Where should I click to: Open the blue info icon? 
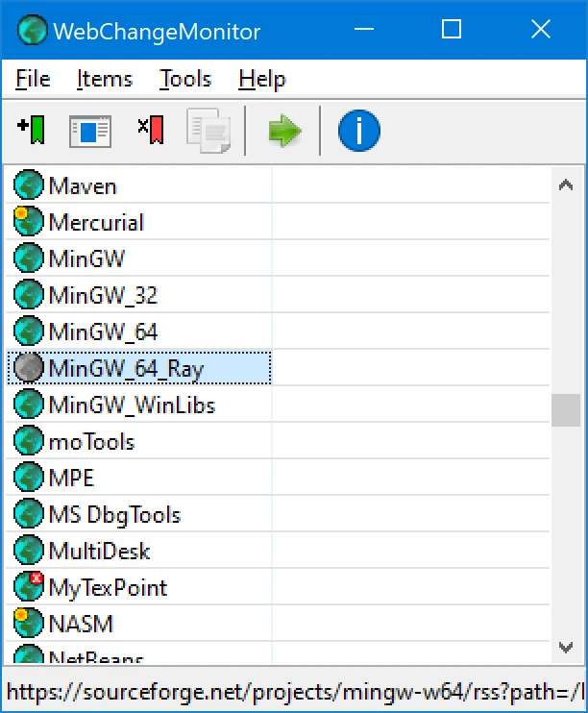358,131
